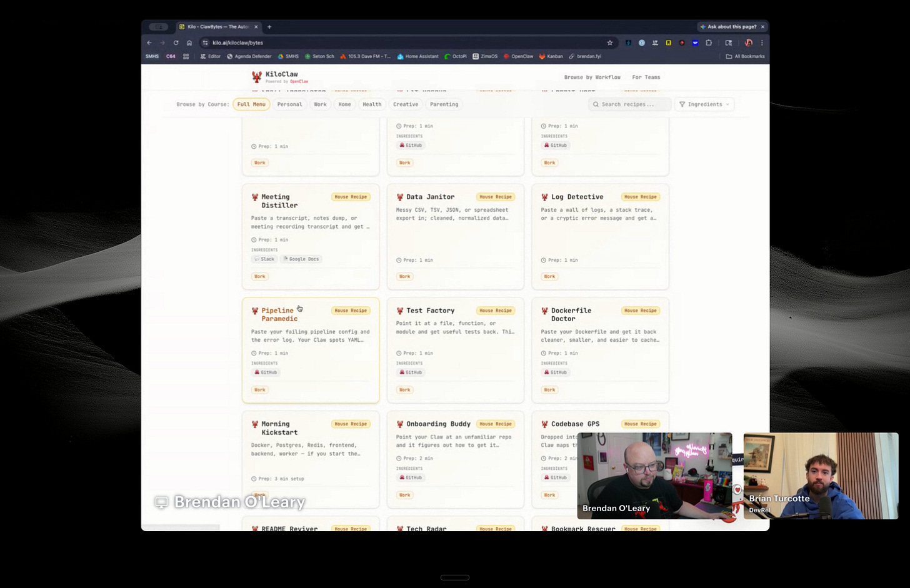Open the Editor bookmark

tap(210, 56)
